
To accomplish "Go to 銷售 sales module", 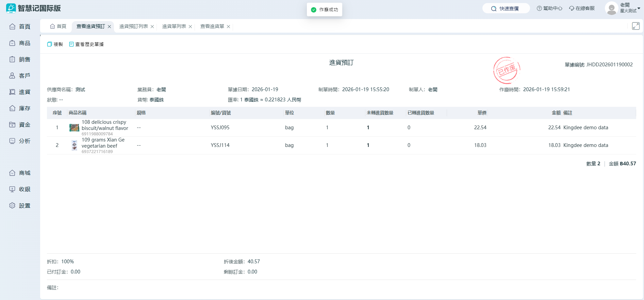I will pyautogui.click(x=20, y=60).
